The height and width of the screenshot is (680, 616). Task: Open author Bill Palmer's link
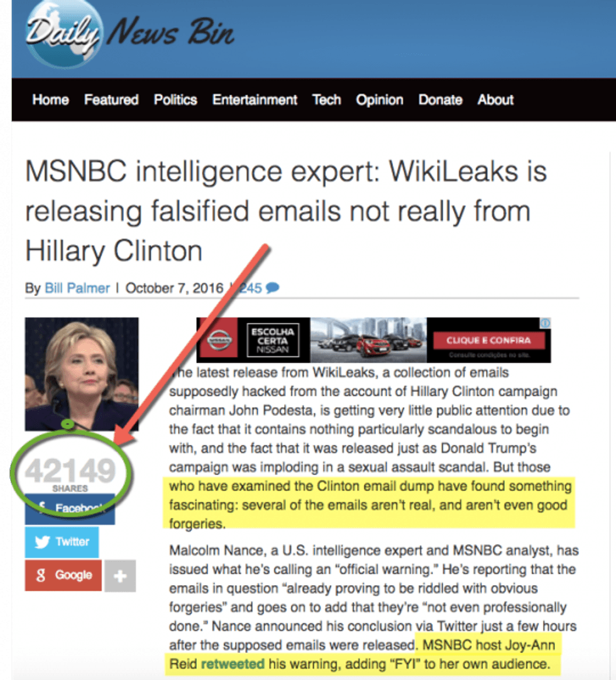77,288
